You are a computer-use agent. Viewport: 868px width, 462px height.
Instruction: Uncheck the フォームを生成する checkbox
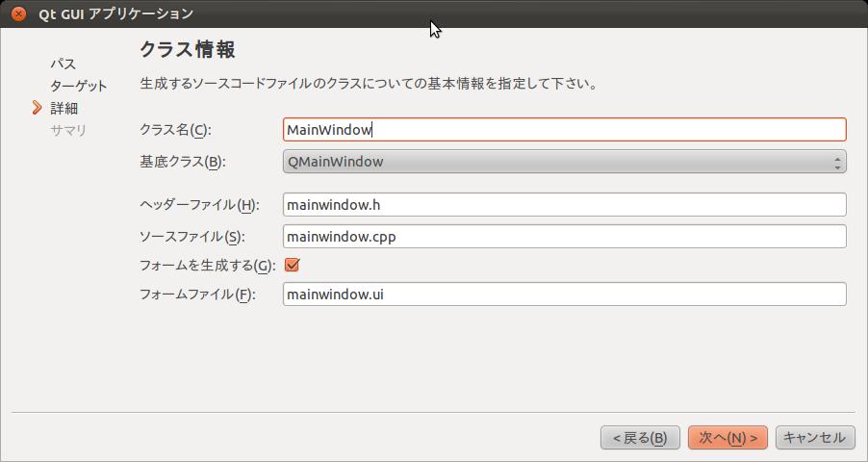pyautogui.click(x=292, y=265)
